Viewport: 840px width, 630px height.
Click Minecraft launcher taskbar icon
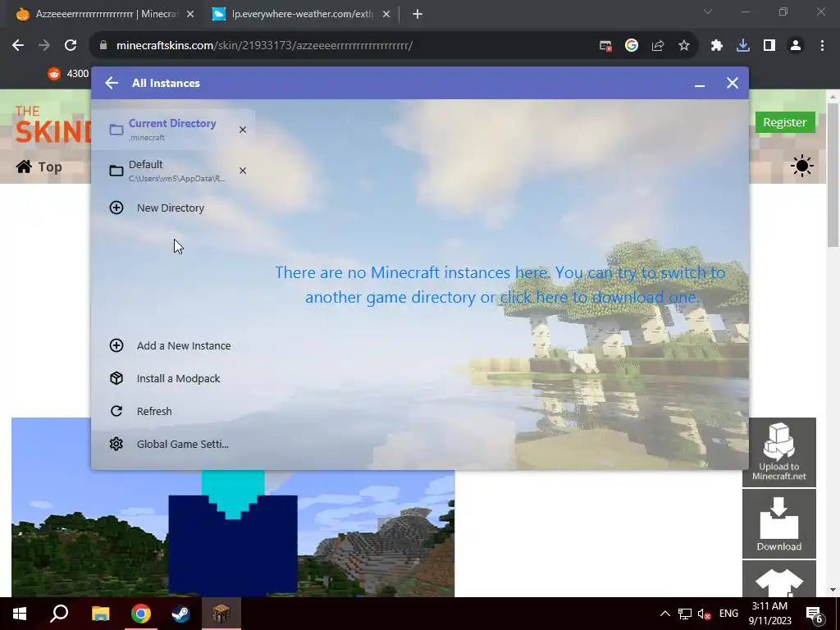pyautogui.click(x=221, y=614)
